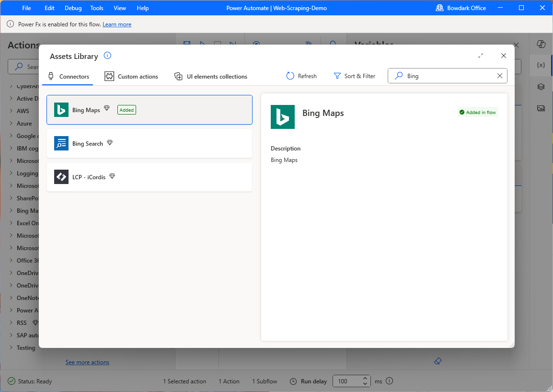Click the Save flow icon
553x392 pixels.
[187, 44]
